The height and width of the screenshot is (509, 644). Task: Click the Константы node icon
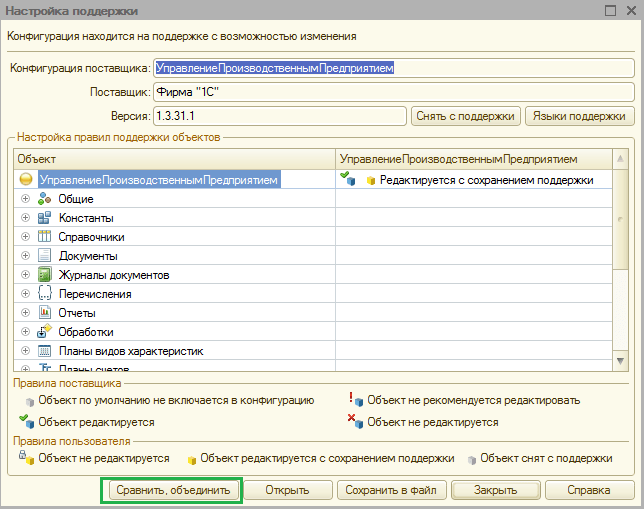[x=44, y=217]
